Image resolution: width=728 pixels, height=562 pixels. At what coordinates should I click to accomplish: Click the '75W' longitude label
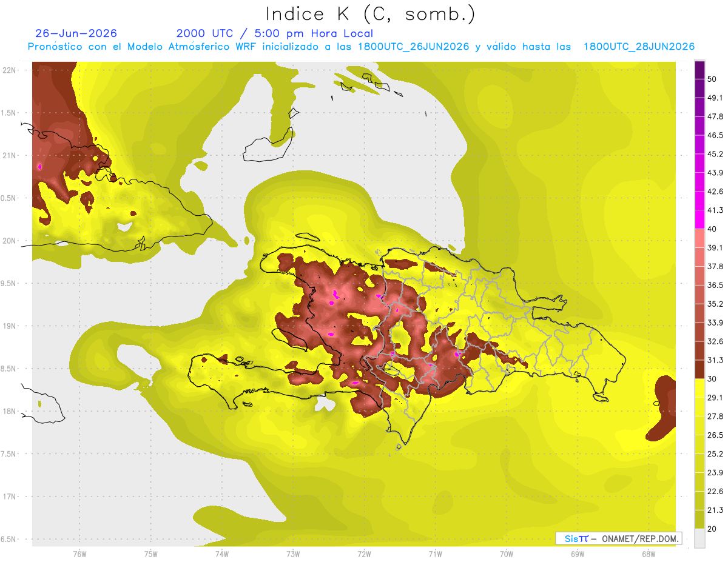point(150,554)
